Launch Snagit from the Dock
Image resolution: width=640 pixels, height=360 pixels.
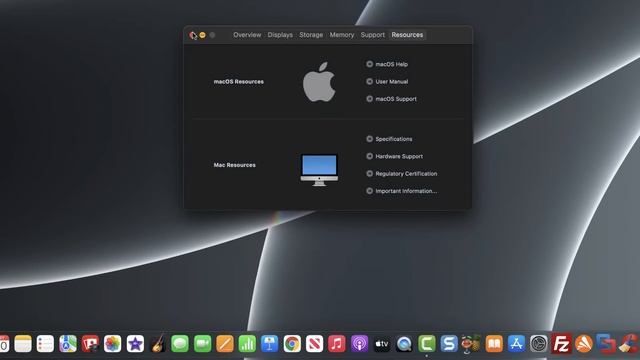449,344
